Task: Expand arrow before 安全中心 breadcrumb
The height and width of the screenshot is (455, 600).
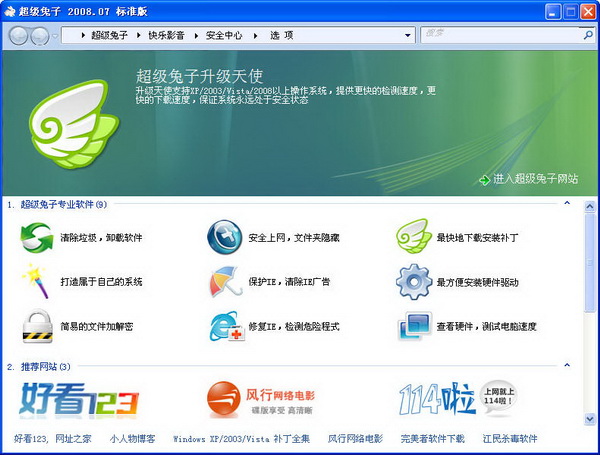Action: (196, 36)
